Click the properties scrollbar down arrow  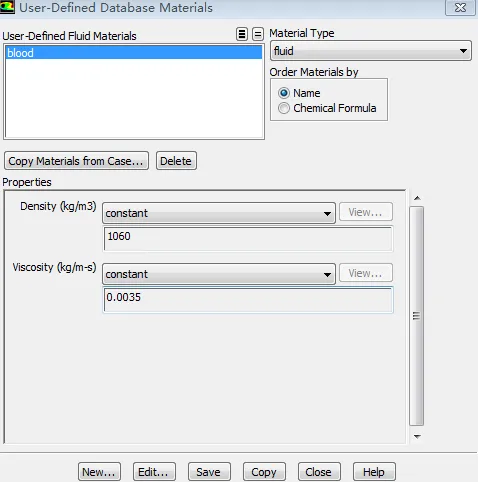click(x=417, y=436)
